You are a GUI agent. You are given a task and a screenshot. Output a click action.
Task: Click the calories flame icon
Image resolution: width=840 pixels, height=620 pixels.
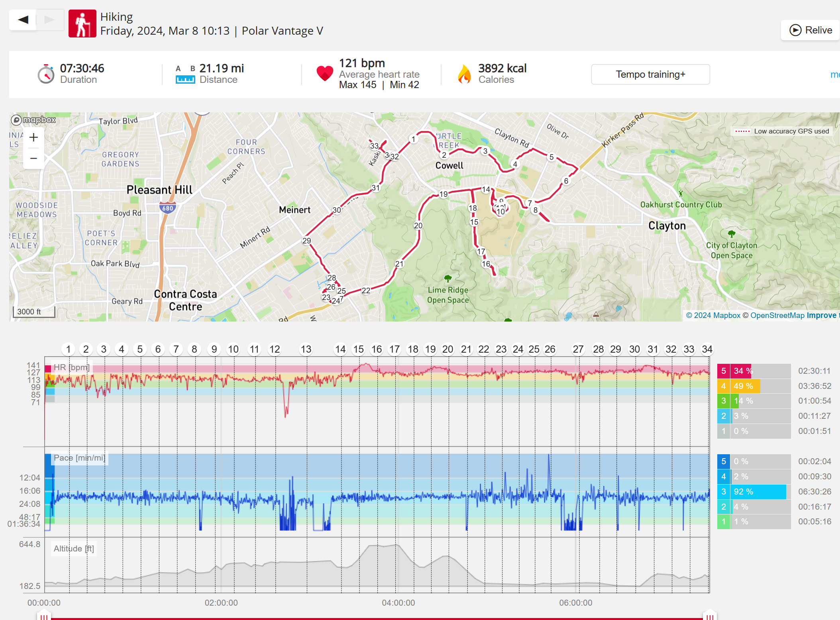(464, 74)
